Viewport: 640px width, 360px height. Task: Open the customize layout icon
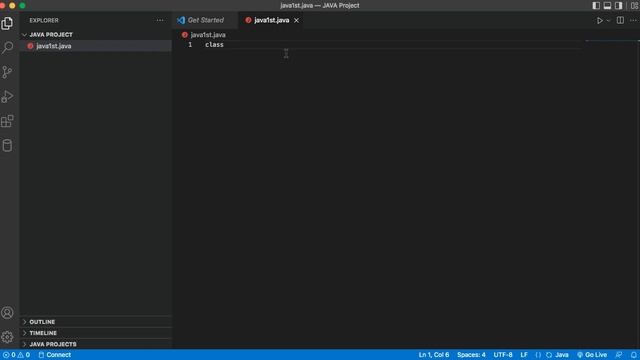point(634,6)
